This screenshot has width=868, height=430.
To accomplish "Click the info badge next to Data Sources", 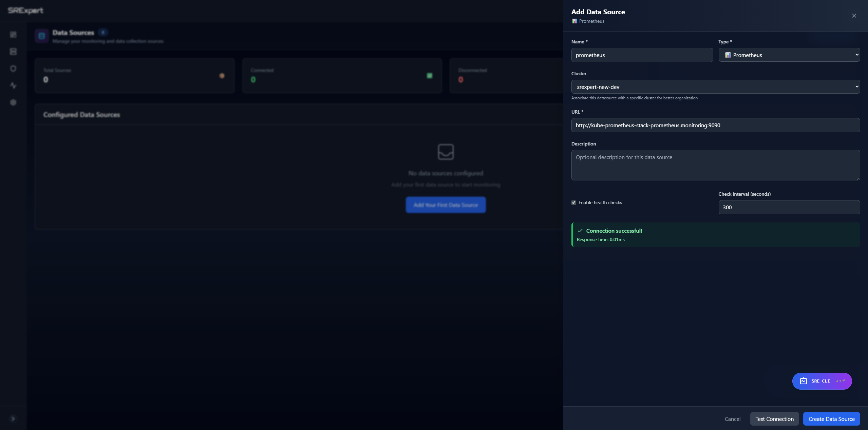I will [103, 32].
